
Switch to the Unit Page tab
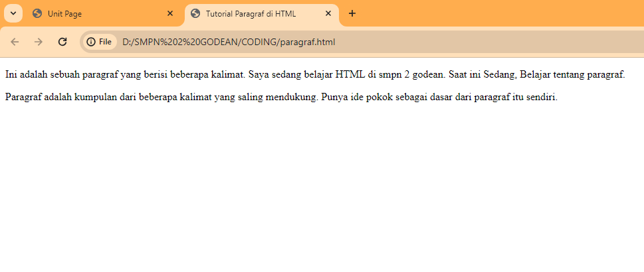coord(104,14)
